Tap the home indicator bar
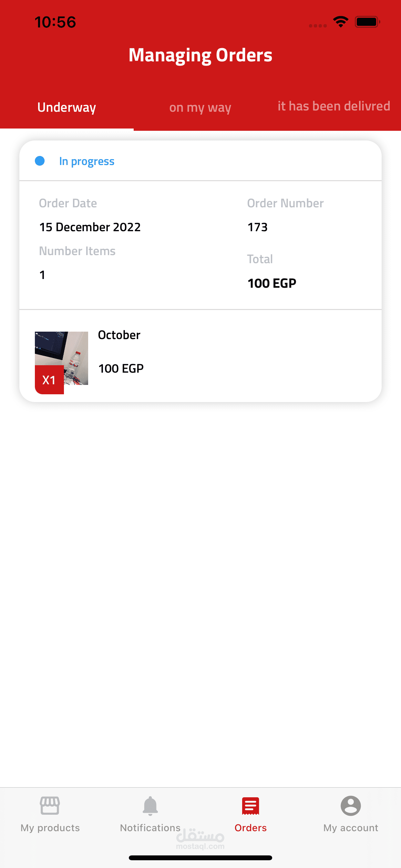The height and width of the screenshot is (868, 401). click(x=200, y=858)
